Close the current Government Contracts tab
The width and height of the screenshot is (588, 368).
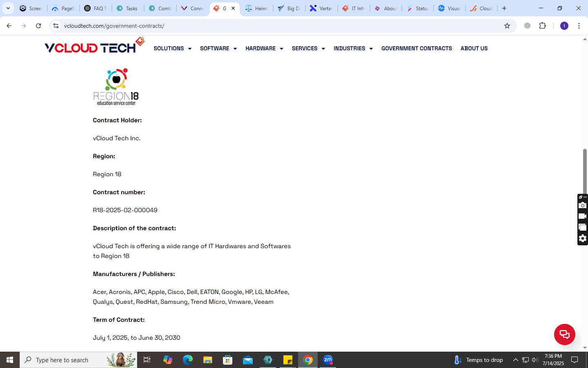coord(233,8)
